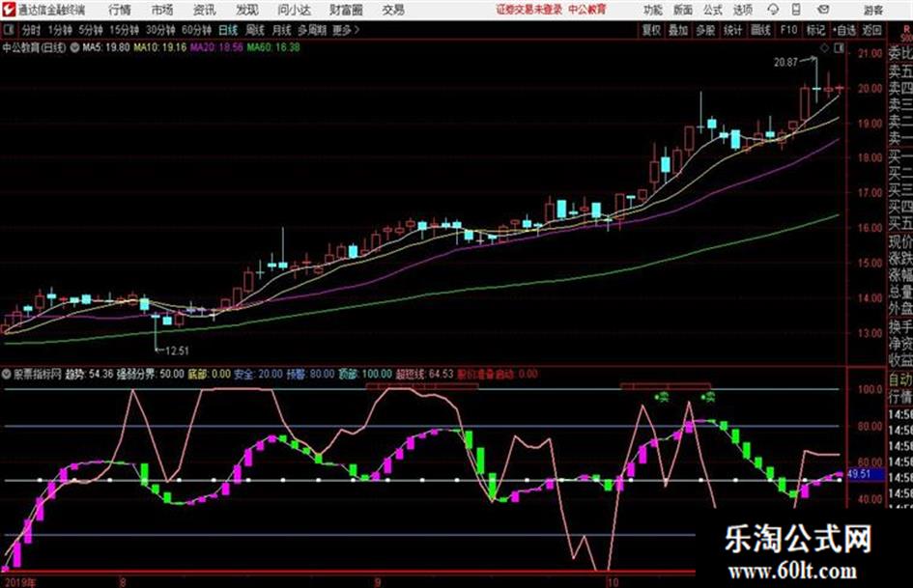This screenshot has width=913, height=588.
Task: Click the 20.87 high price label
Action: (x=785, y=63)
